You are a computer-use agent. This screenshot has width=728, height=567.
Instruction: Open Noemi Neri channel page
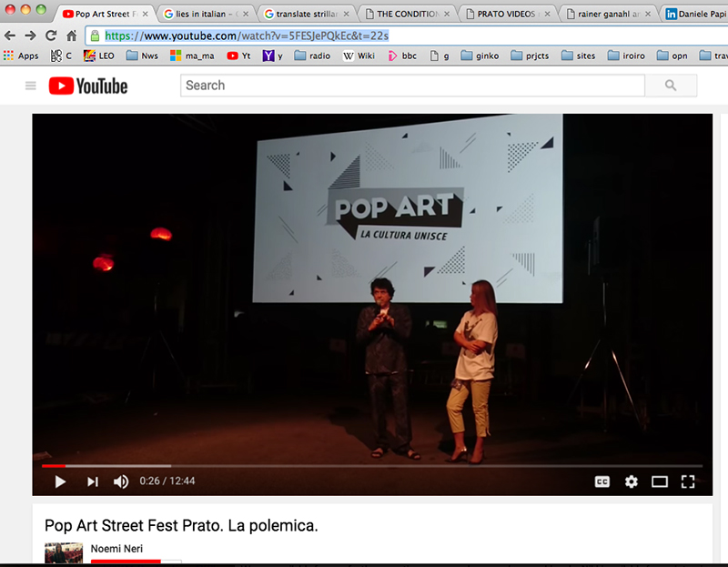(110, 549)
